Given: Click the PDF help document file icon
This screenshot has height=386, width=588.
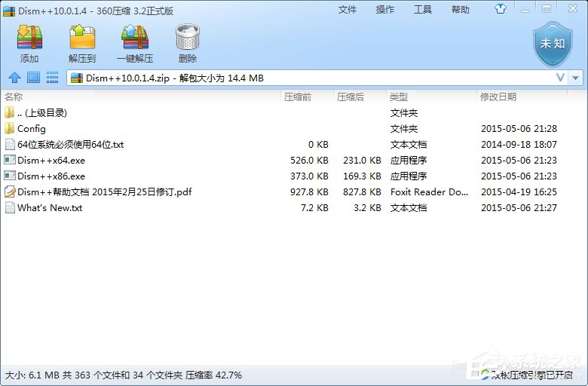Looking at the screenshot, I should pyautogui.click(x=10, y=191).
